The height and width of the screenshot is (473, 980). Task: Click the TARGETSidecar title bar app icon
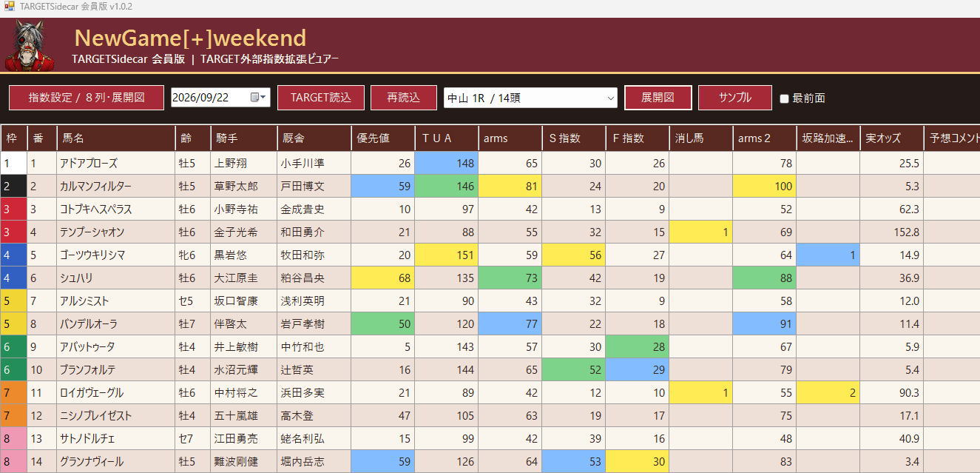coord(10,7)
